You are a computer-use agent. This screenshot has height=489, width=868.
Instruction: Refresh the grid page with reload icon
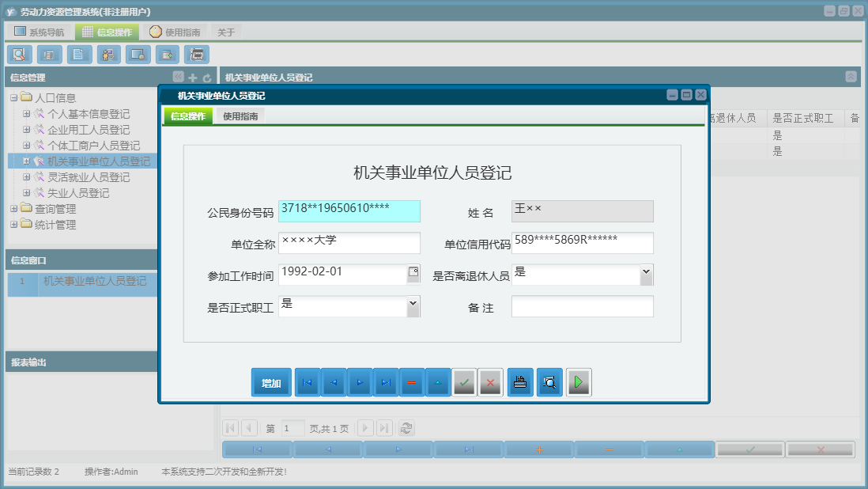pos(406,428)
